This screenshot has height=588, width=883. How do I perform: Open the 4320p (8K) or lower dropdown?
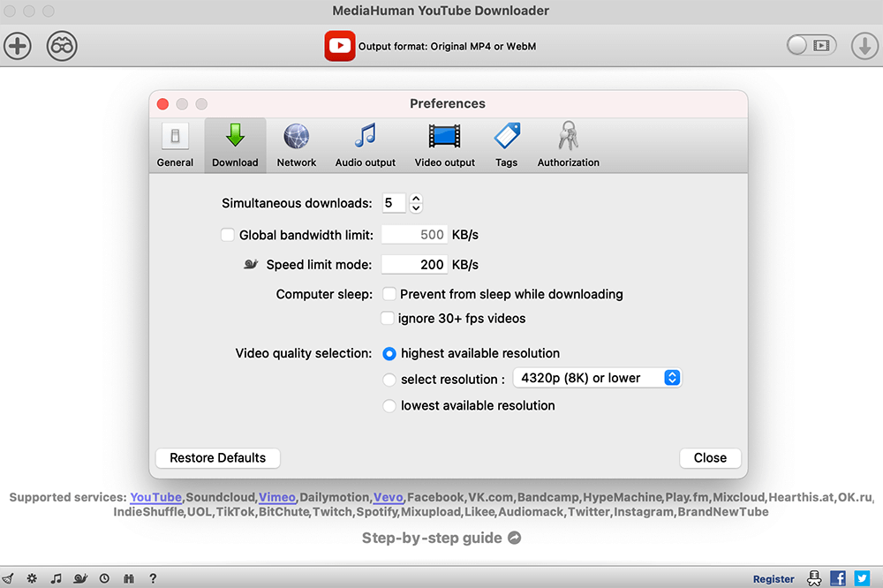pyautogui.click(x=597, y=378)
